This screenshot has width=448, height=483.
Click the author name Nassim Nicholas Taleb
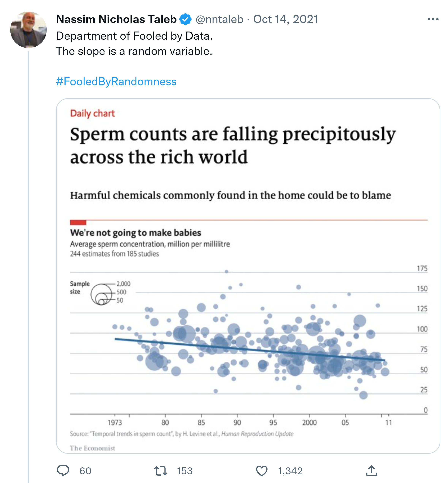pyautogui.click(x=116, y=19)
